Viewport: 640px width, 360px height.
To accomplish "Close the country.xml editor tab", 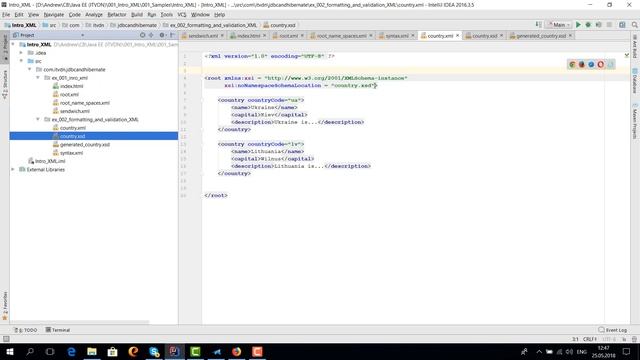I will tap(457, 36).
